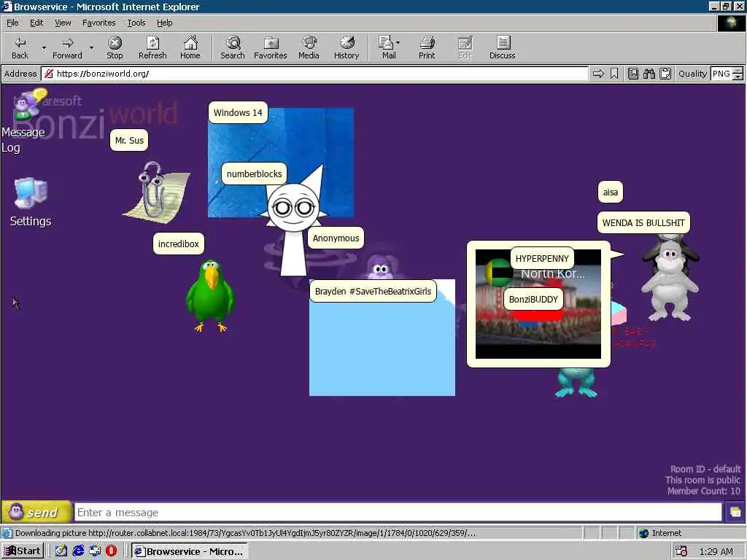Viewport: 747px width, 560px height.
Task: Stop loading with the Stop icon
Action: (x=115, y=48)
